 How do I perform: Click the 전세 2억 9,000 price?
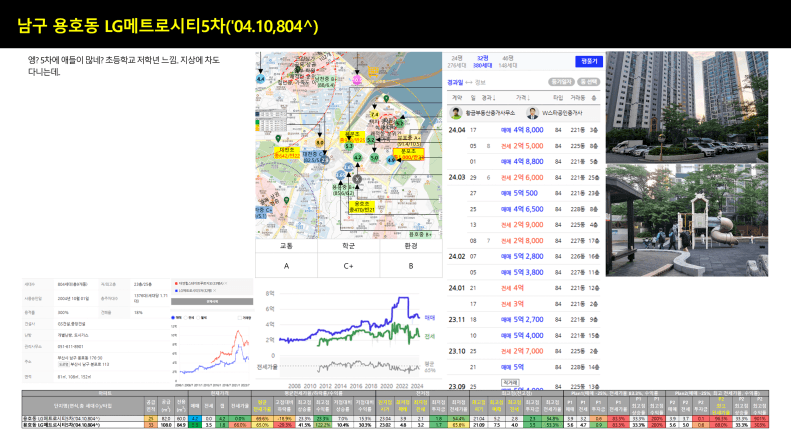pyautogui.click(x=522, y=225)
